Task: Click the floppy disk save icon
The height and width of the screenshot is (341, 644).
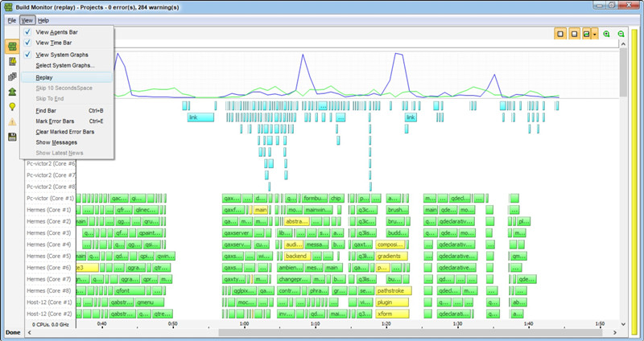Action: 13,137
